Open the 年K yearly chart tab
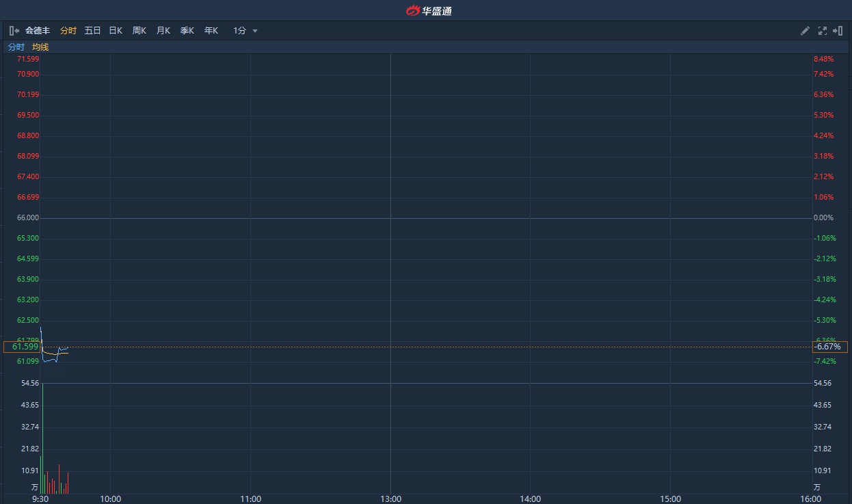This screenshot has width=852, height=504. (211, 31)
